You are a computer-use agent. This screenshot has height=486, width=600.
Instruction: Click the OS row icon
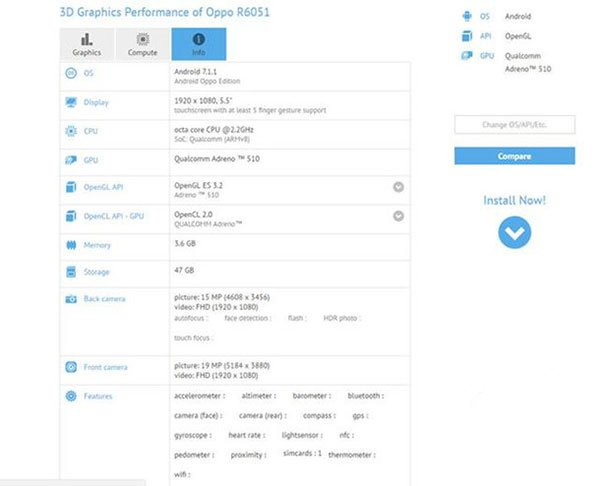pos(71,74)
